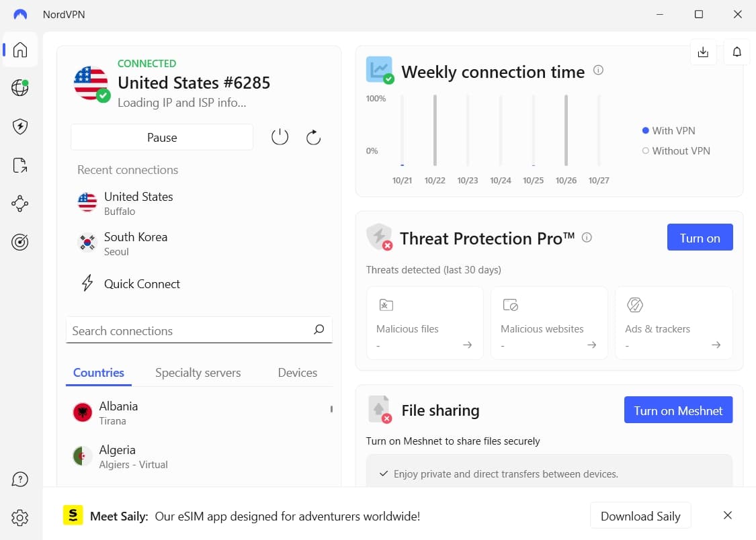Click the NordVPN logo in title bar
756x540 pixels.
click(x=20, y=15)
